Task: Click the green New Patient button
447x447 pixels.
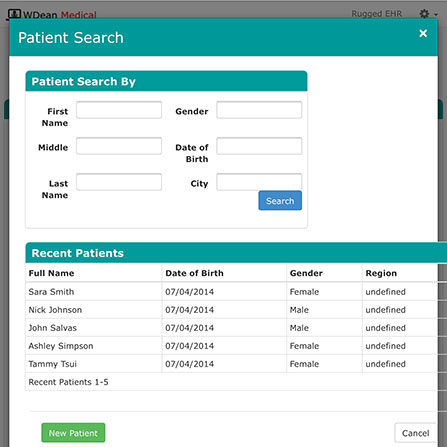Action: click(73, 433)
